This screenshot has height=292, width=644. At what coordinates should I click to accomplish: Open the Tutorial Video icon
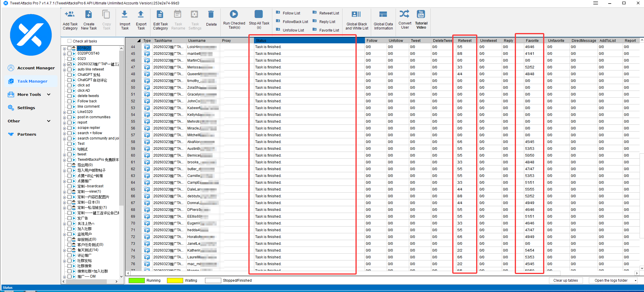(x=421, y=14)
